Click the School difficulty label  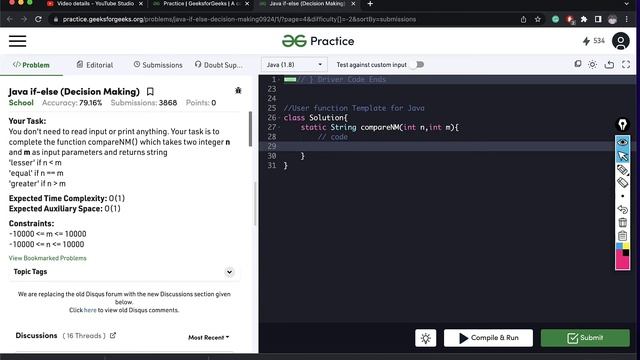pyautogui.click(x=21, y=102)
